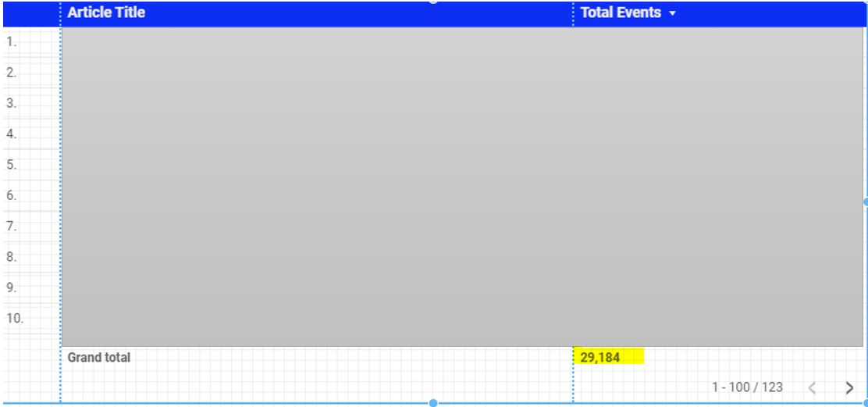The height and width of the screenshot is (407, 868).
Task: Select row number 10.
Action: 15,318
